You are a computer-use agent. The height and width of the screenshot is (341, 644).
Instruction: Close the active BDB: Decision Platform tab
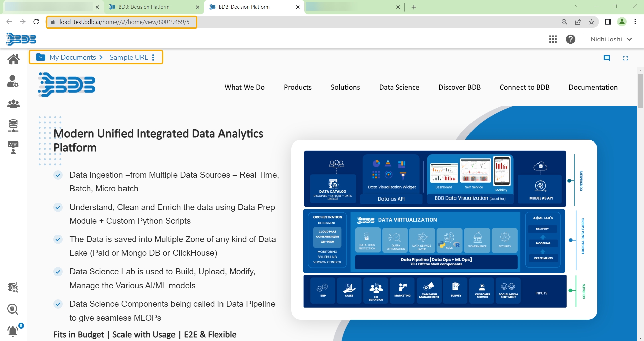click(298, 7)
